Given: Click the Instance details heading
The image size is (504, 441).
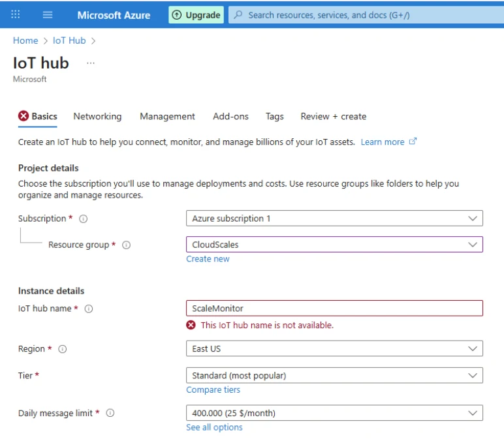Looking at the screenshot, I should click(52, 291).
